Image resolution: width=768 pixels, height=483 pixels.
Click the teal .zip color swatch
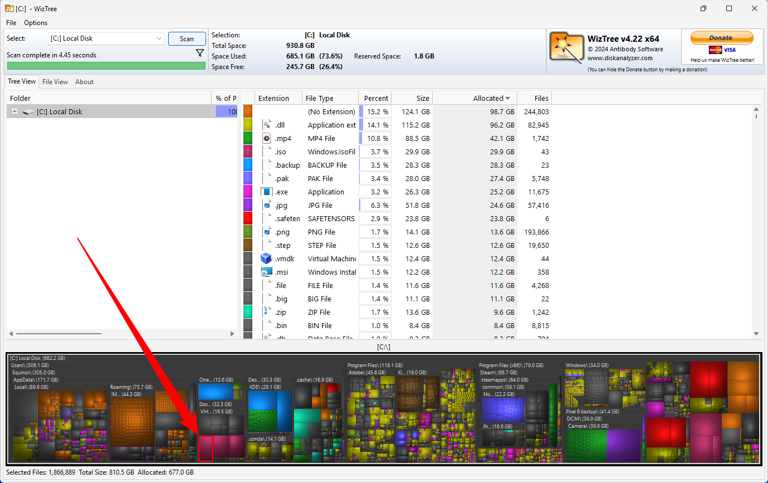(248, 312)
